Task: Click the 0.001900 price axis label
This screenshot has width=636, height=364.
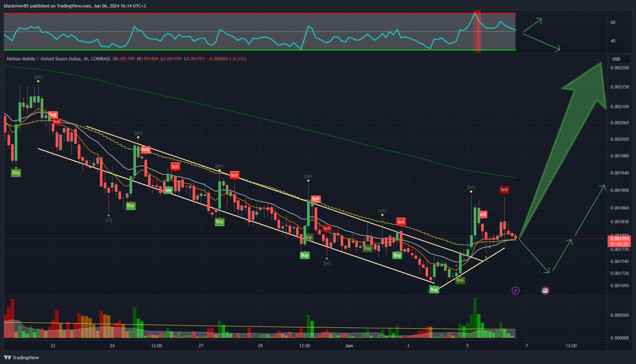Action: pos(620,190)
